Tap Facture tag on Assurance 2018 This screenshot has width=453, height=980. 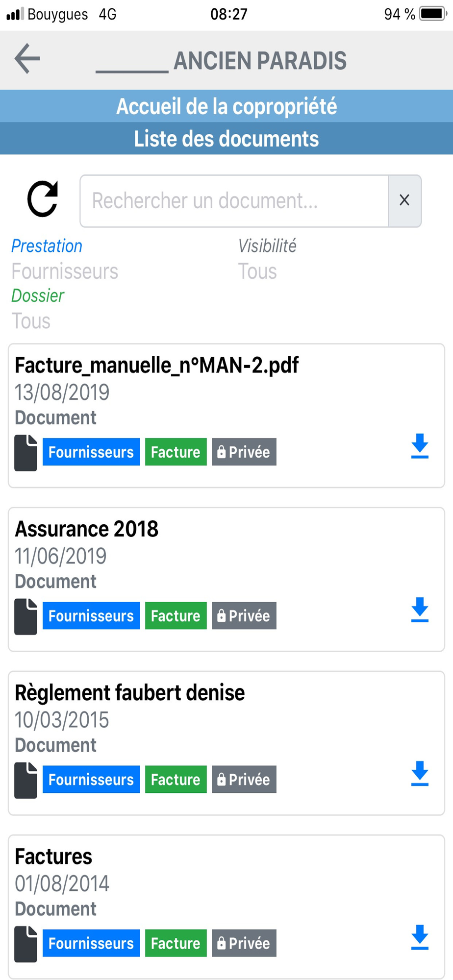(176, 616)
